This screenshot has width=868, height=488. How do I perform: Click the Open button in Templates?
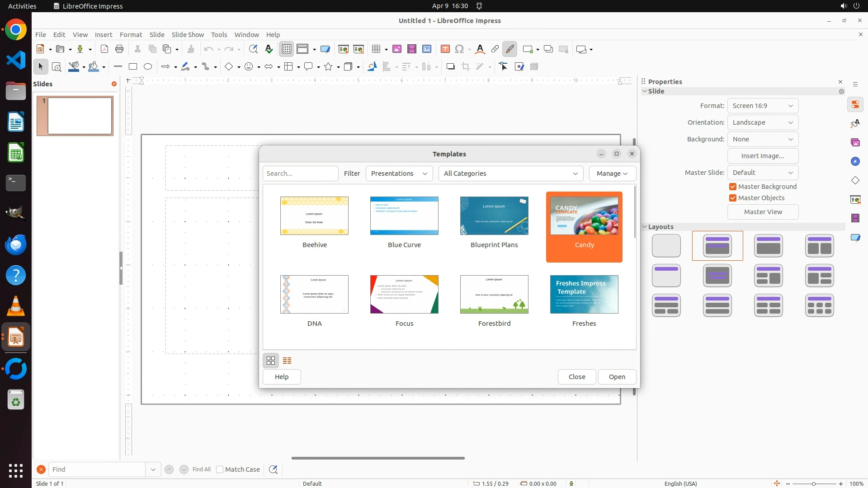(617, 377)
